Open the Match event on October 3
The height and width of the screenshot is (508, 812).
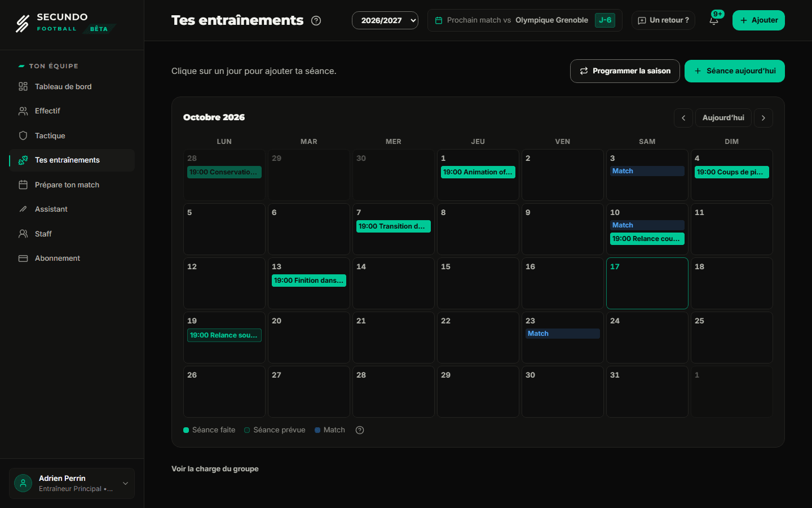click(x=647, y=171)
